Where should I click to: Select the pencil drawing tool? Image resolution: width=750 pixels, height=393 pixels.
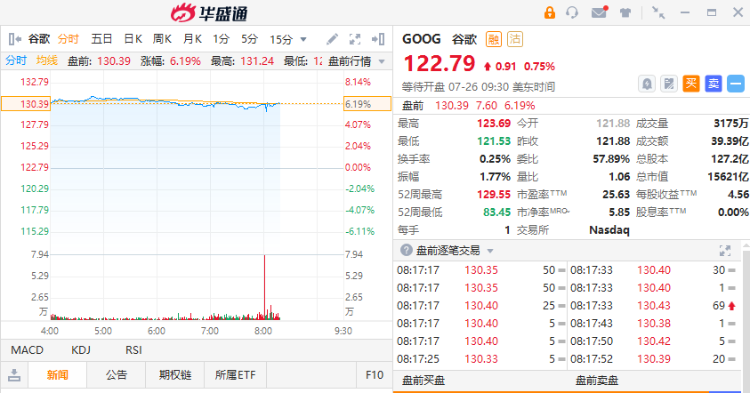click(332, 39)
